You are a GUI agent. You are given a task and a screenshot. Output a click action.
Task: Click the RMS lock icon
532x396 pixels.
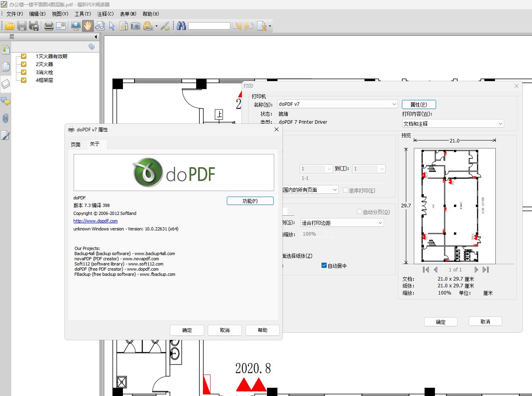coord(148,26)
